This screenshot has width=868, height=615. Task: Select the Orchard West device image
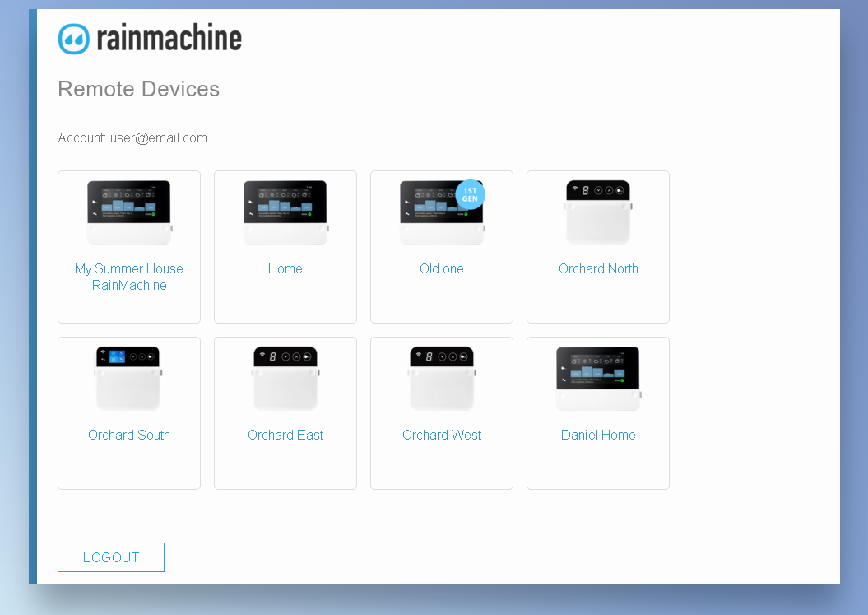(442, 379)
